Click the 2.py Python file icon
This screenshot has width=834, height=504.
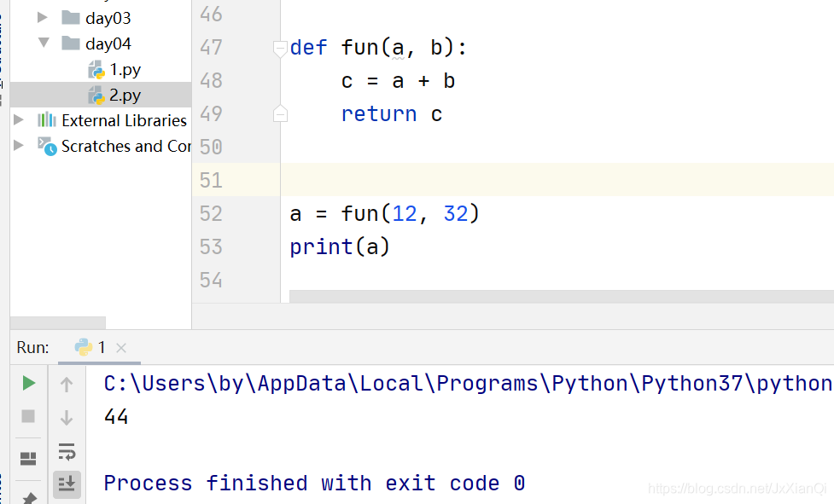point(96,95)
